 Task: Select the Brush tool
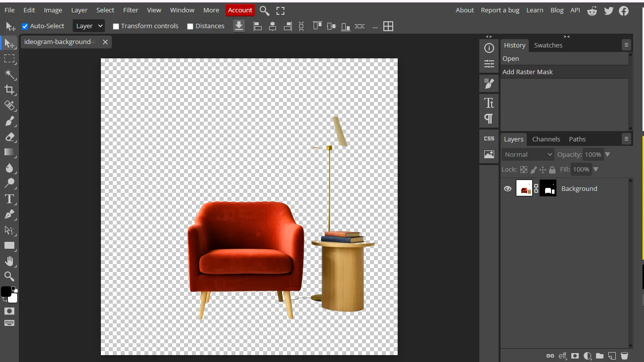click(9, 121)
